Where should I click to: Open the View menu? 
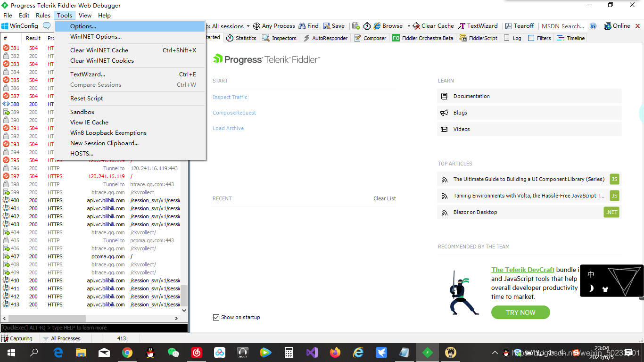(x=85, y=16)
